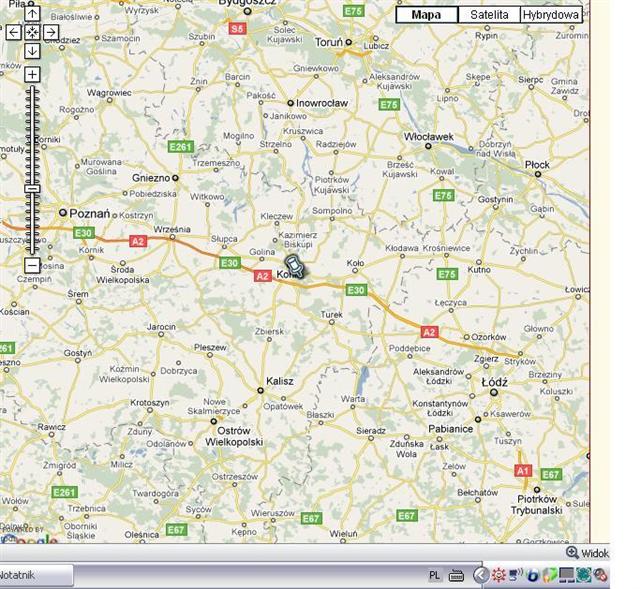Switch to Mapa view
The height and width of the screenshot is (589, 640).
[x=426, y=15]
